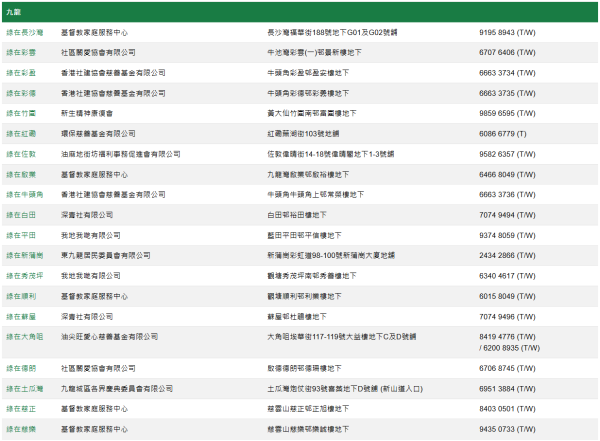Select the 綠在彩德 link

point(20,93)
